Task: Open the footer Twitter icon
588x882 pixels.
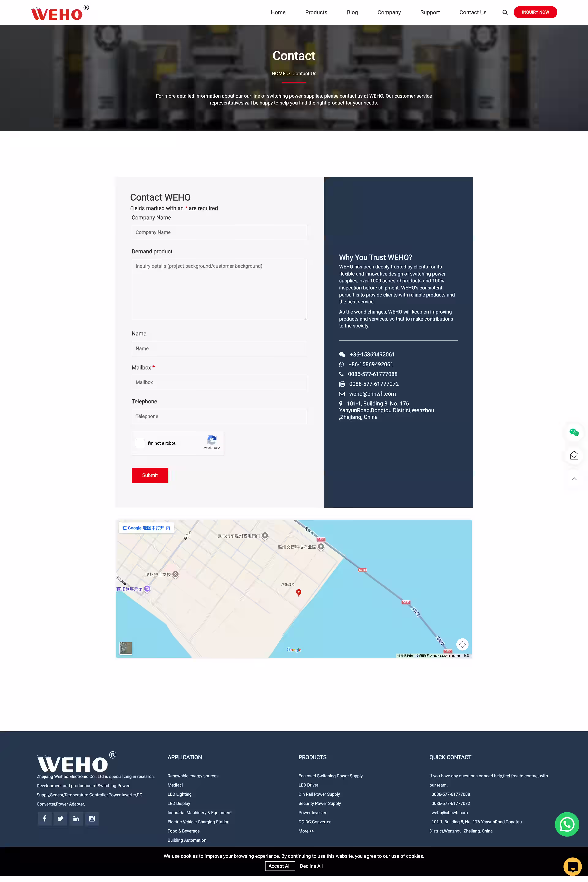Action: coord(60,819)
